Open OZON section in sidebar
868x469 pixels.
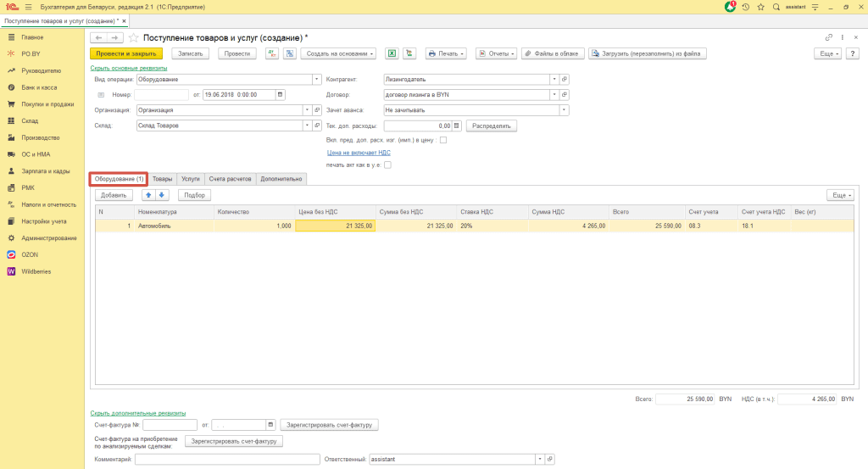click(30, 254)
